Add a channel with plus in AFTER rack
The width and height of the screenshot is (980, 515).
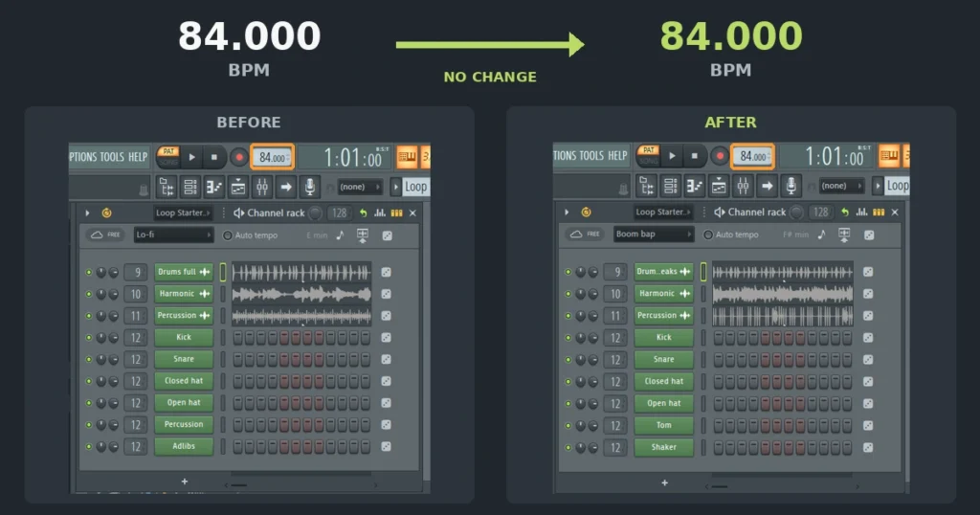(x=664, y=482)
